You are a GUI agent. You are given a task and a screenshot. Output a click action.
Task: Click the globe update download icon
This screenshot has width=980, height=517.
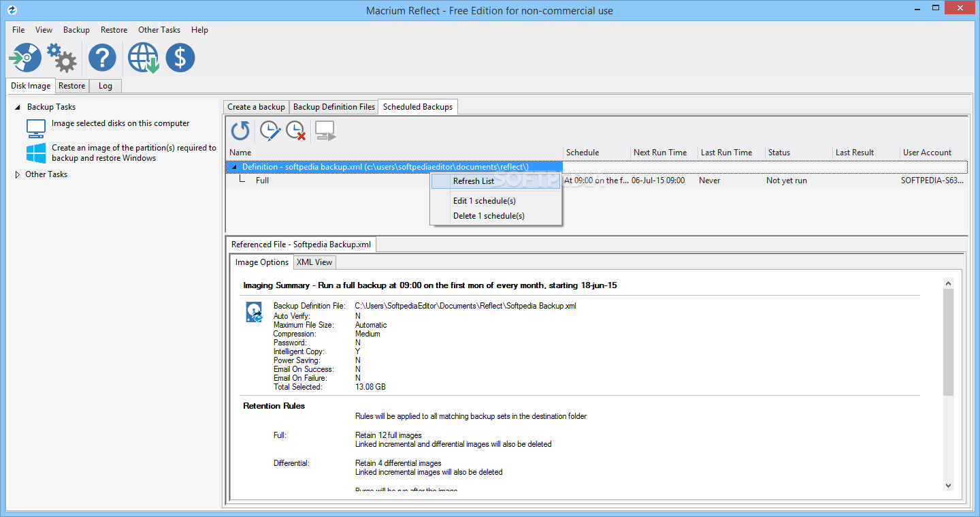tap(144, 58)
